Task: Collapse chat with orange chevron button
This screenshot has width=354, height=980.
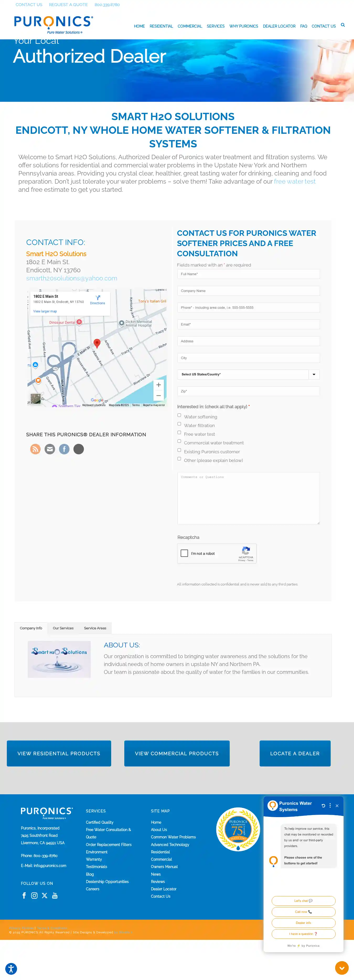Action: pos(341,968)
